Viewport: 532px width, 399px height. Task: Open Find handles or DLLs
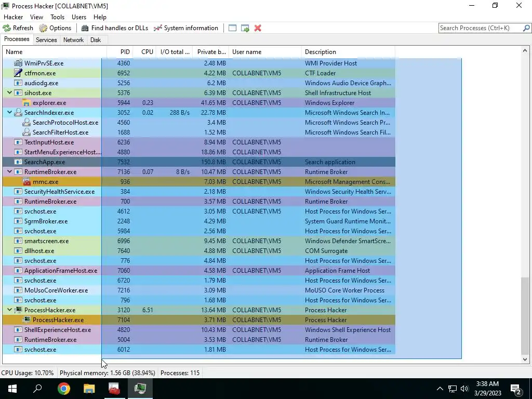tap(115, 28)
